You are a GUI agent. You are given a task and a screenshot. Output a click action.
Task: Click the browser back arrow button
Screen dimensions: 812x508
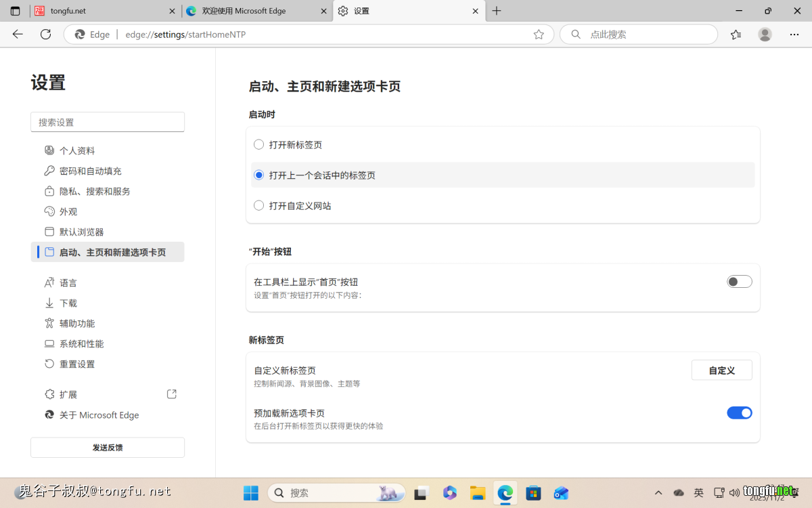[18, 35]
